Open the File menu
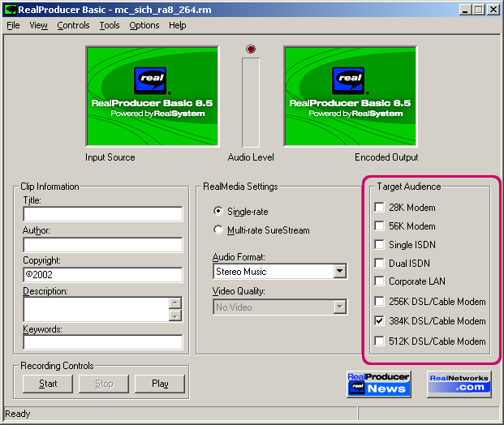504x425 pixels. [13, 25]
